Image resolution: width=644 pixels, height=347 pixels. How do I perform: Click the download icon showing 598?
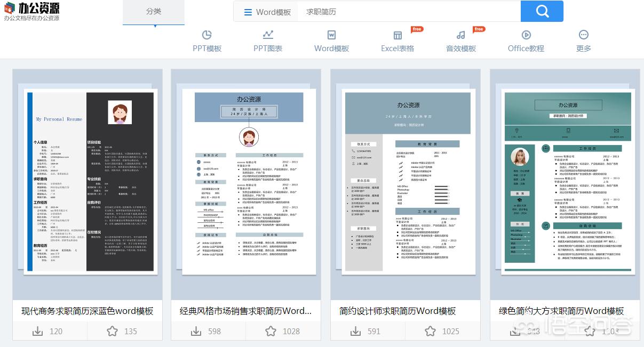pyautogui.click(x=196, y=331)
